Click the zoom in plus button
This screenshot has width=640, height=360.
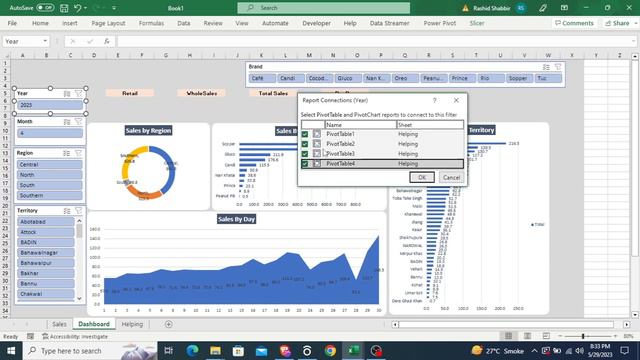click(615, 336)
